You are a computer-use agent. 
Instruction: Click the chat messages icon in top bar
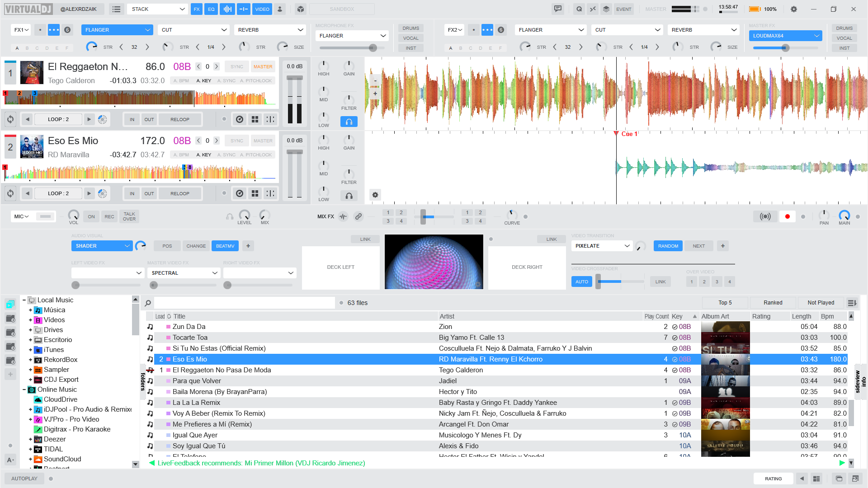click(558, 9)
